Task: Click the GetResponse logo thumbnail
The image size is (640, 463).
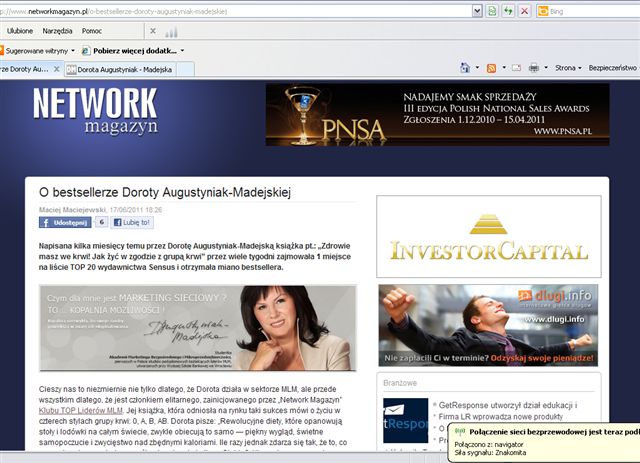Action: 405,420
